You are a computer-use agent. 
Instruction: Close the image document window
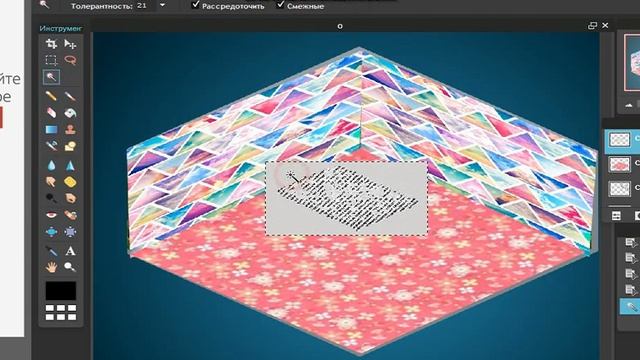(x=605, y=26)
